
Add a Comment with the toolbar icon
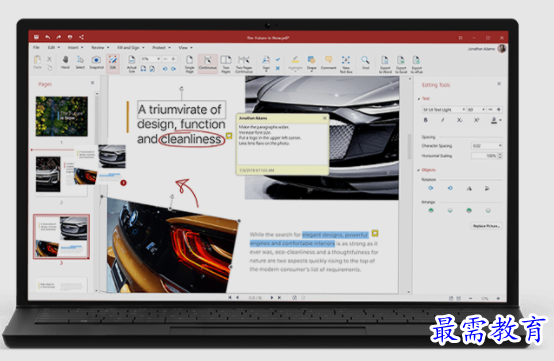click(329, 63)
